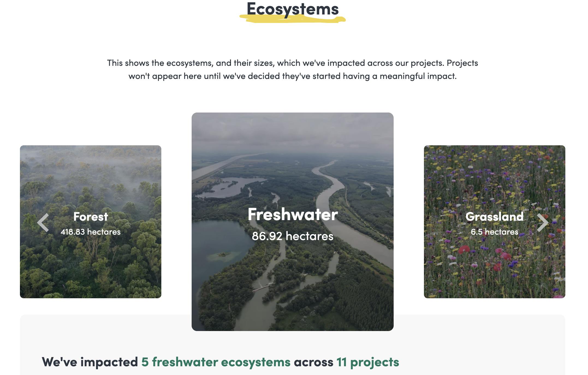Viewport: 588px width, 375px height.
Task: Select the Freshwater ecosystem card
Action: click(x=293, y=222)
